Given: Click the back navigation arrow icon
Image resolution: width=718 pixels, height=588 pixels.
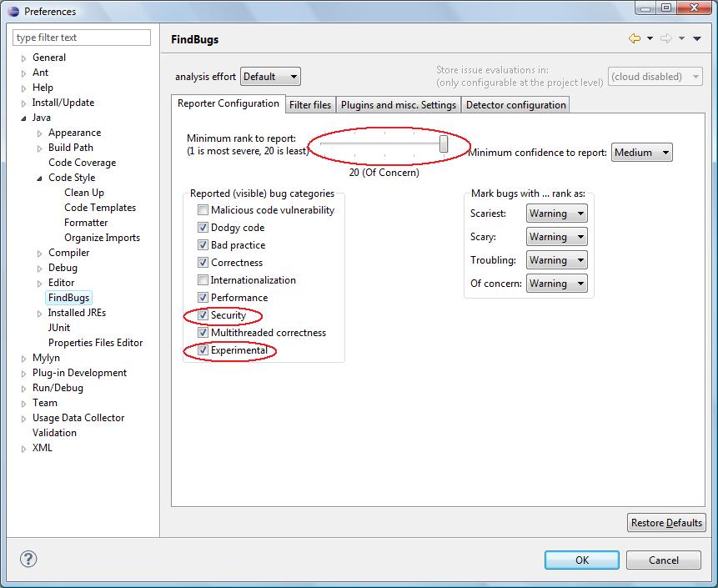Looking at the screenshot, I should pos(635,38).
